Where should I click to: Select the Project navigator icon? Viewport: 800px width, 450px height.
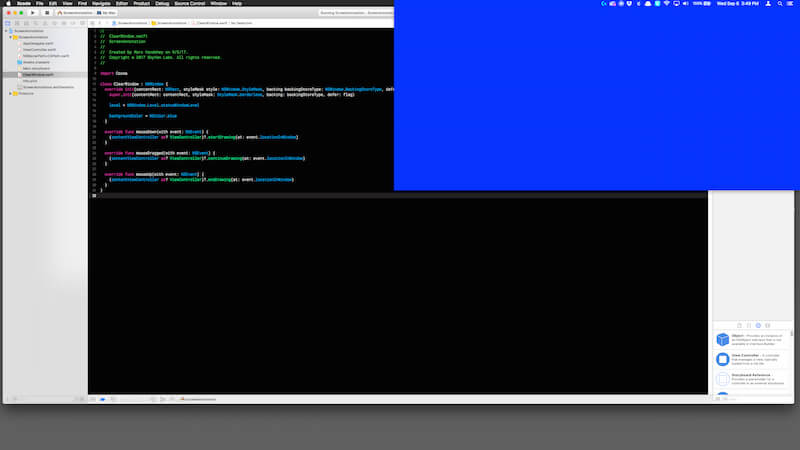coord(8,23)
